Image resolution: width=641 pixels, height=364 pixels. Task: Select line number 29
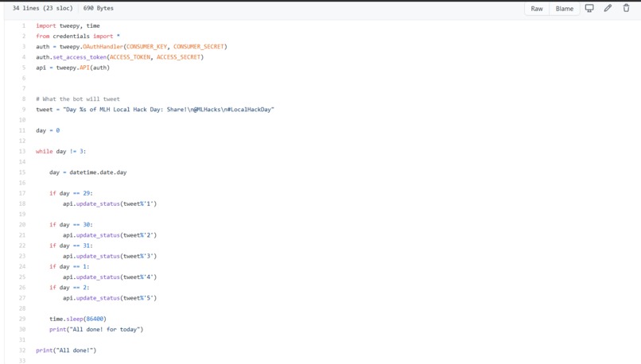22,319
